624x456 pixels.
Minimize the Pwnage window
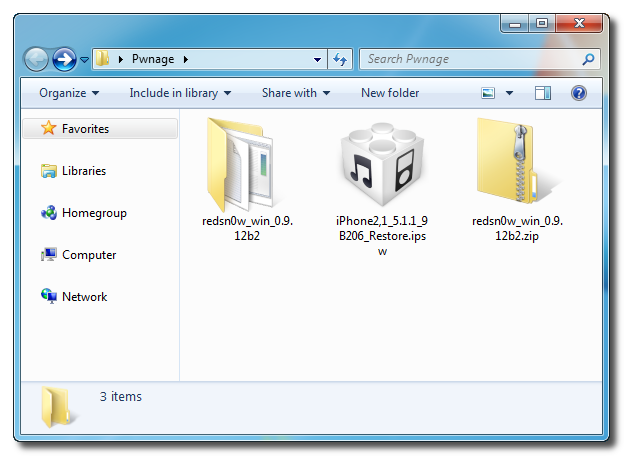point(515,24)
